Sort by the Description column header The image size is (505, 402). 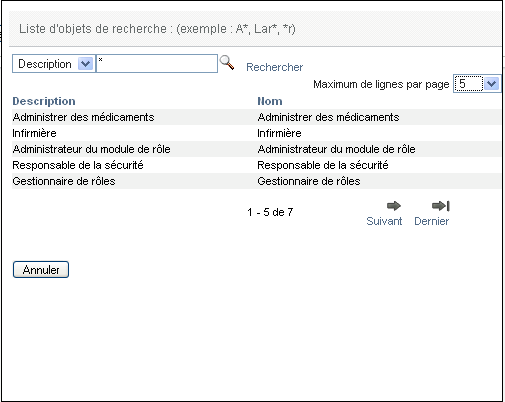click(44, 101)
